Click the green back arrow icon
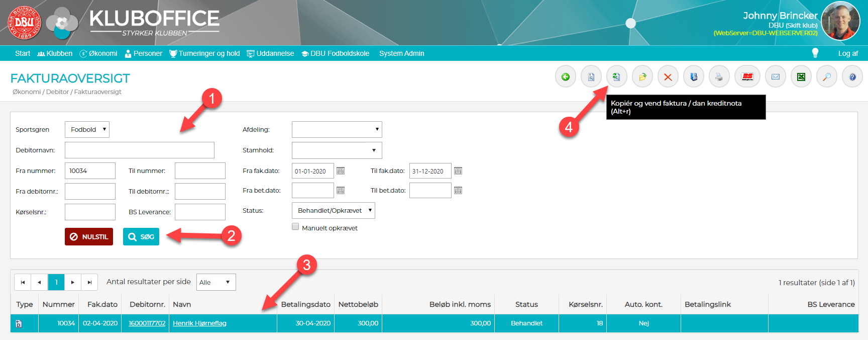The height and width of the screenshot is (340, 868). pyautogui.click(x=565, y=77)
